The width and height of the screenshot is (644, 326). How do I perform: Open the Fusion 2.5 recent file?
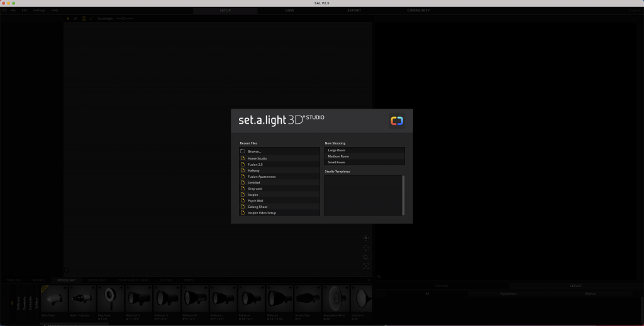(279, 165)
